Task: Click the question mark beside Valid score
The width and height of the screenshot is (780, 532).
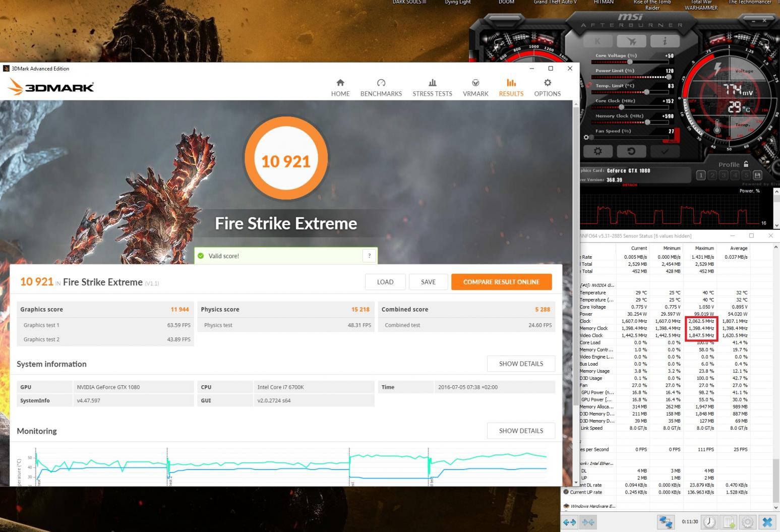Action: 369,256
